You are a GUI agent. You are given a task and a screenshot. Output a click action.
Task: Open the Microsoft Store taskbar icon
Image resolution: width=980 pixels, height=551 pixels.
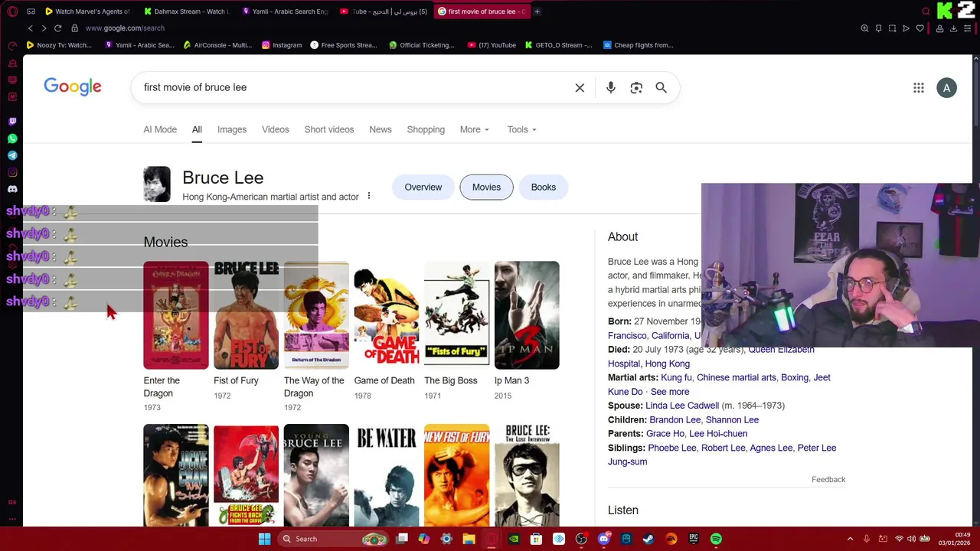tap(536, 539)
